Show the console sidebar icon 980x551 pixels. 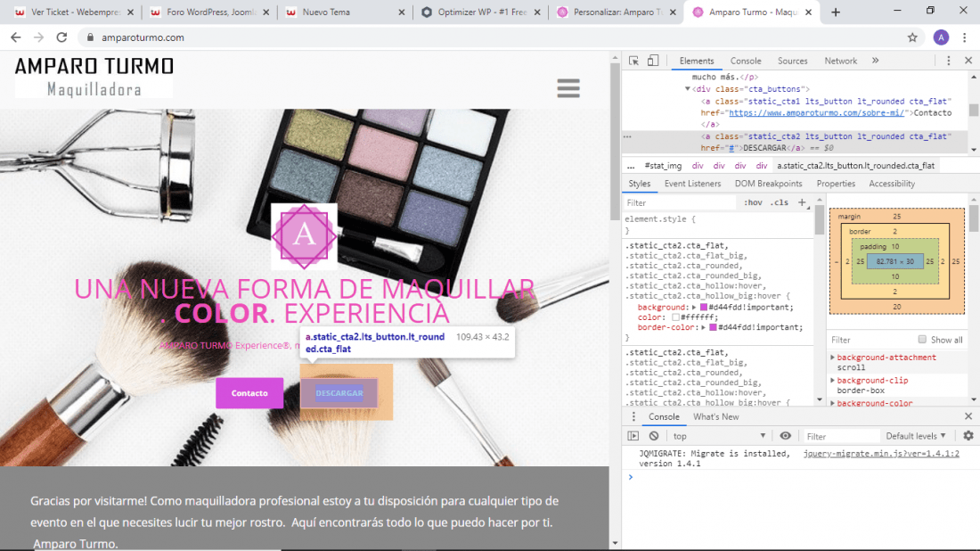(633, 436)
